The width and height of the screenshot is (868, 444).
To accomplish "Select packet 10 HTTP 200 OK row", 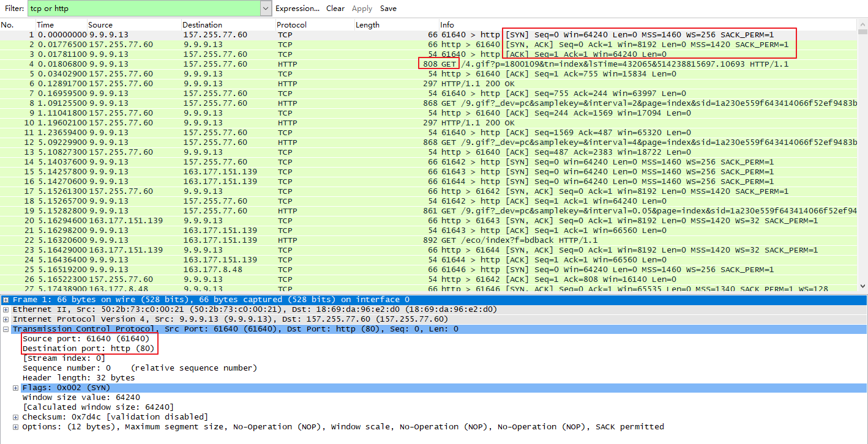I will coord(428,123).
